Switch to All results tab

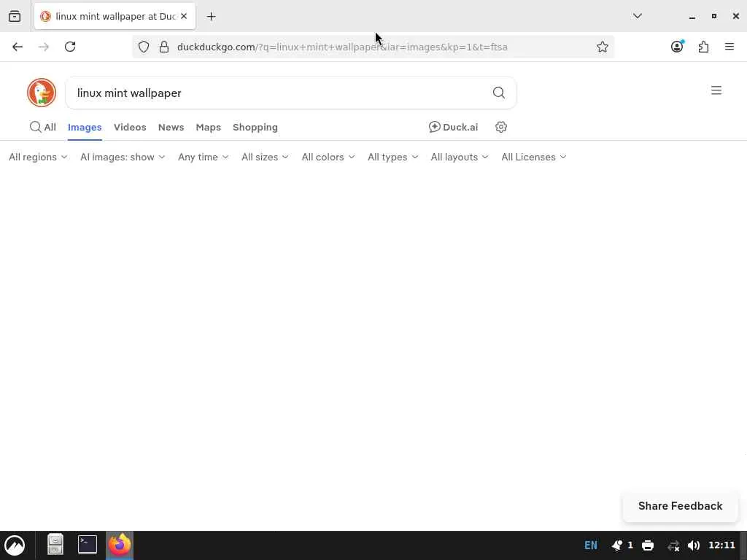pos(43,127)
